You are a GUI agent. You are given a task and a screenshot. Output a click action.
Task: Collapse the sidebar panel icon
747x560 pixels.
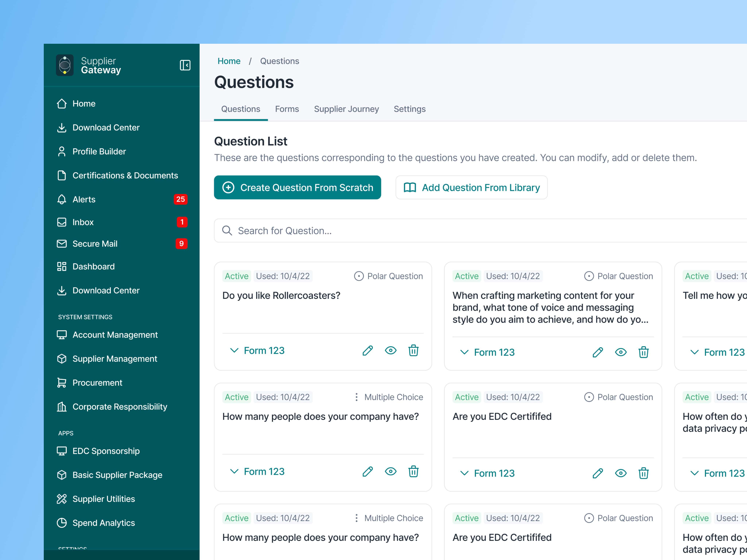point(185,65)
